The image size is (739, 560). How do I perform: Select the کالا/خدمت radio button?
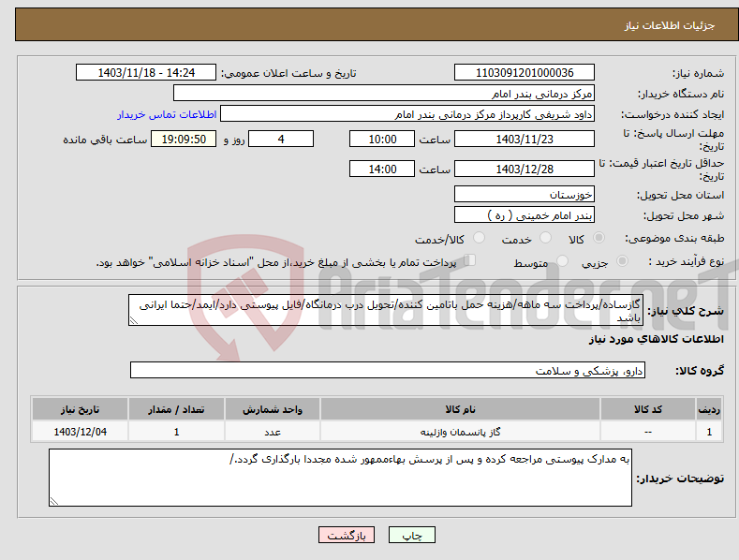(479, 238)
